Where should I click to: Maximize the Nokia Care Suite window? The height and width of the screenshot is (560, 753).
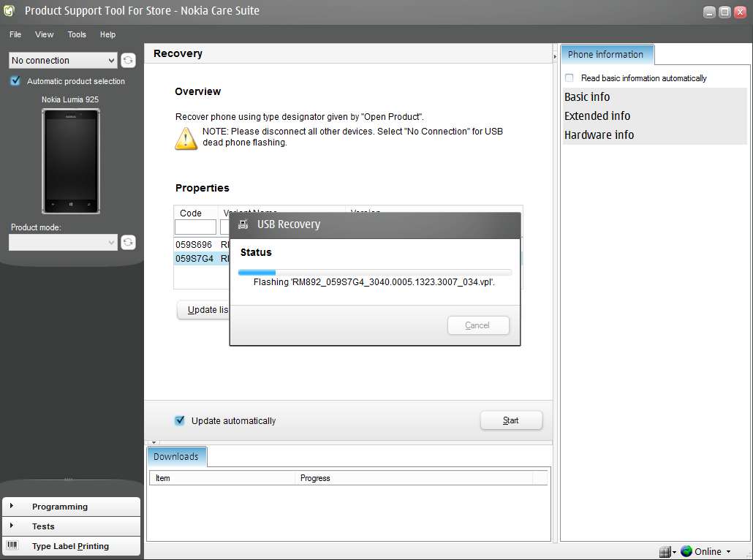pyautogui.click(x=724, y=12)
